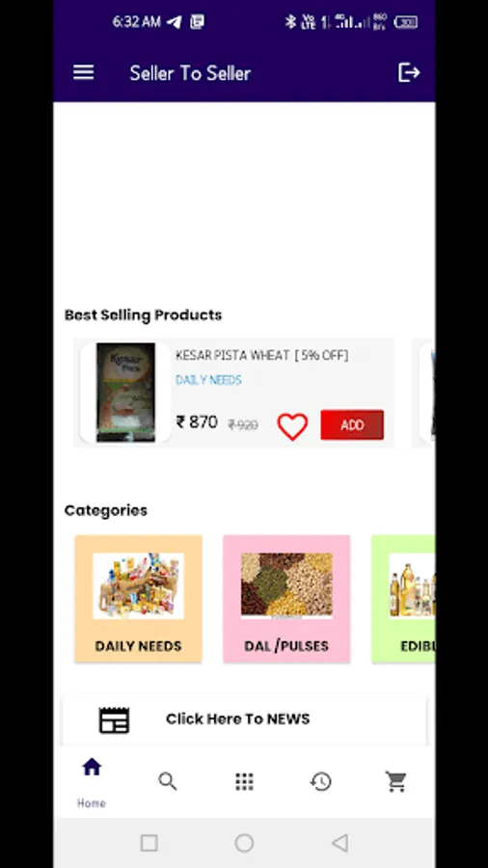Open the hamburger navigation menu
The image size is (488, 868).
click(84, 72)
